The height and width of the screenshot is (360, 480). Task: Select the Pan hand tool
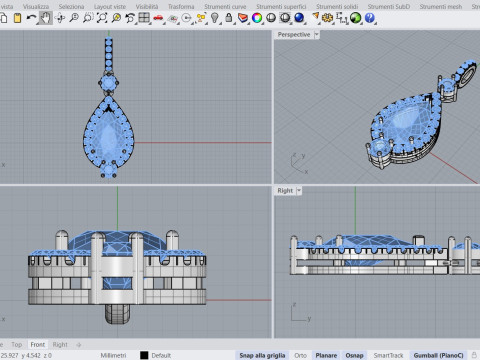(x=45, y=18)
